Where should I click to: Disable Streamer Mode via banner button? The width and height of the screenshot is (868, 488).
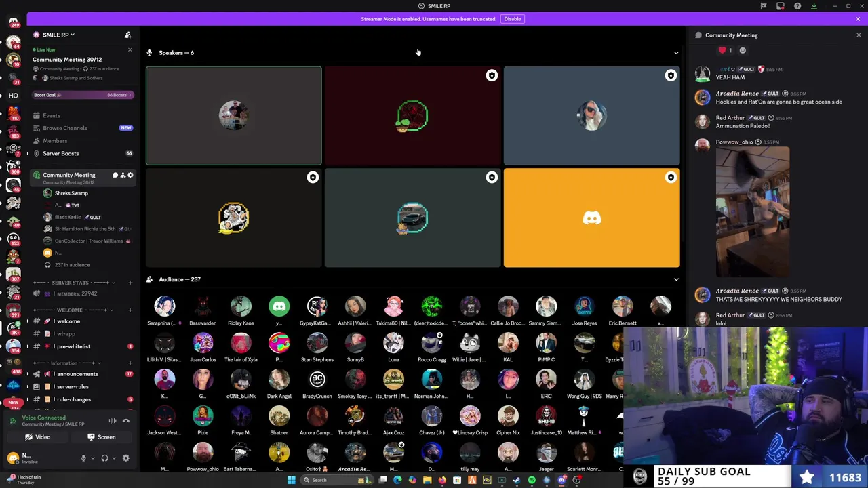(x=512, y=19)
